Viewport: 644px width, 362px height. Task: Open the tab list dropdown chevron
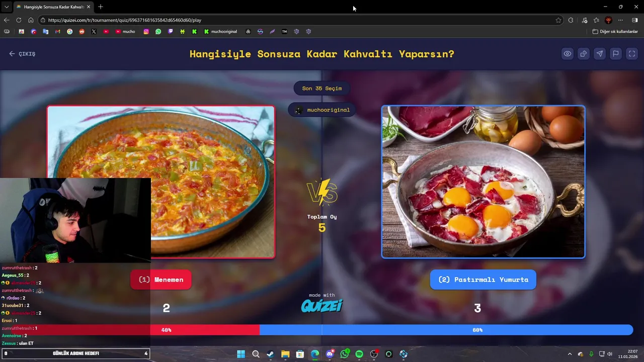point(6,7)
